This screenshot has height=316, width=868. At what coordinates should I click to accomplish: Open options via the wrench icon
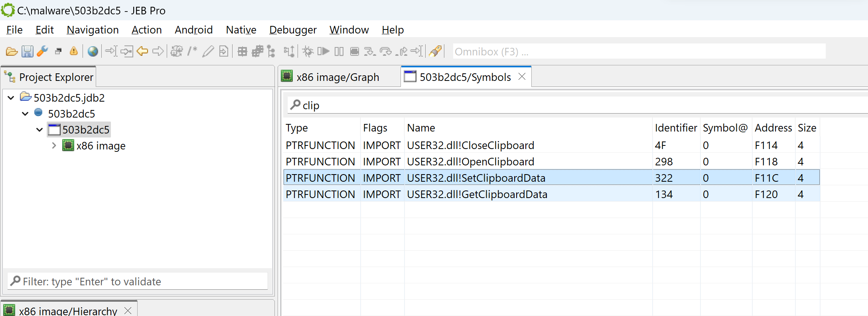(x=42, y=51)
